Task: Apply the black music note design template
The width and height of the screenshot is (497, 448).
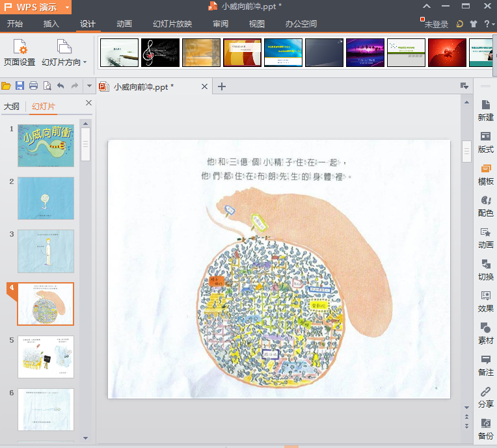Action: (x=160, y=53)
